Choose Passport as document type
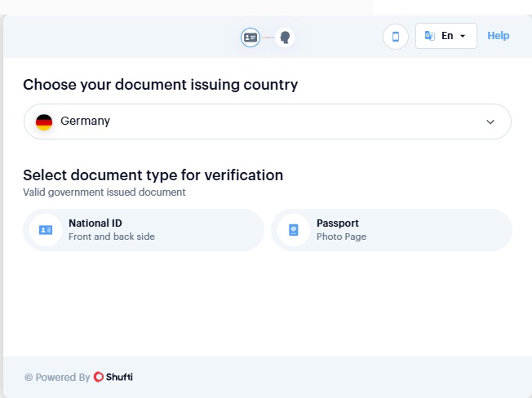The height and width of the screenshot is (398, 532). coord(392,230)
